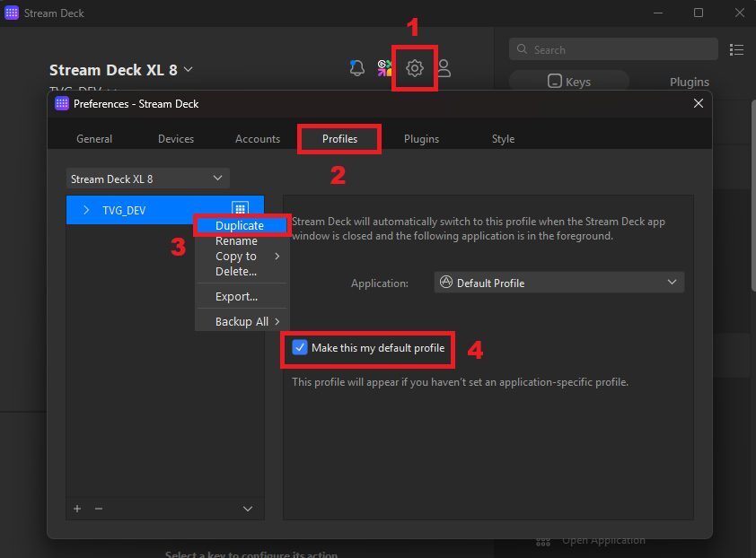Choose Export... from the context menu
Viewport: 756px width, 558px height.
[242, 296]
